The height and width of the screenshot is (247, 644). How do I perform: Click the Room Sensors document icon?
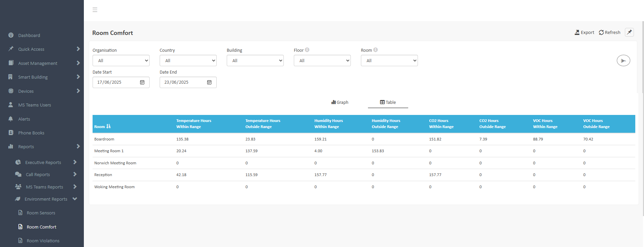tap(20, 213)
